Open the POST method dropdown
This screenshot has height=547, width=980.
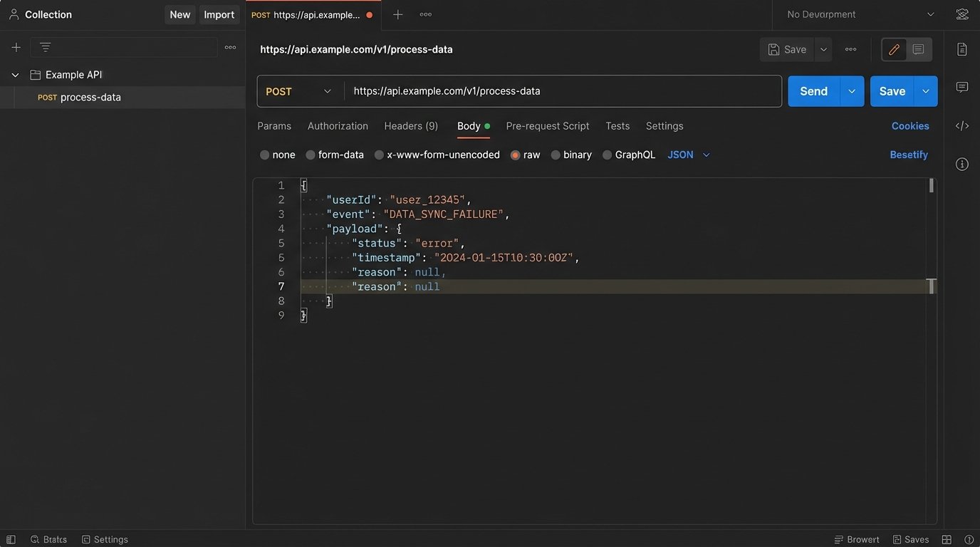[x=298, y=91]
